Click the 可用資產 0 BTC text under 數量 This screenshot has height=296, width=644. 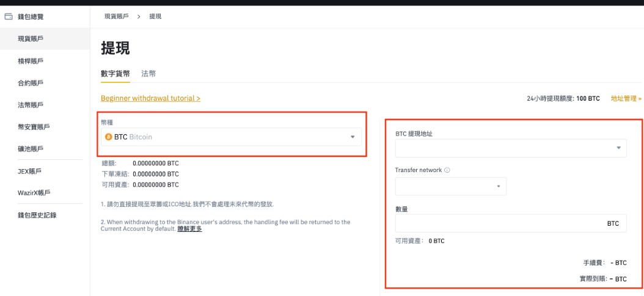420,241
